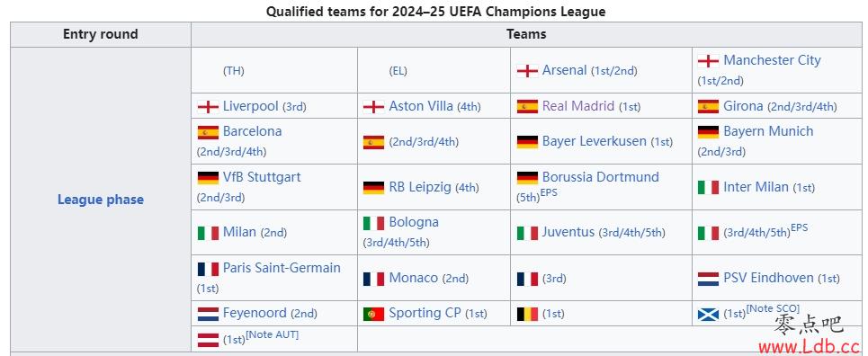Click the Note SCO footnote reference
This screenshot has width=868, height=356.
pos(773,308)
